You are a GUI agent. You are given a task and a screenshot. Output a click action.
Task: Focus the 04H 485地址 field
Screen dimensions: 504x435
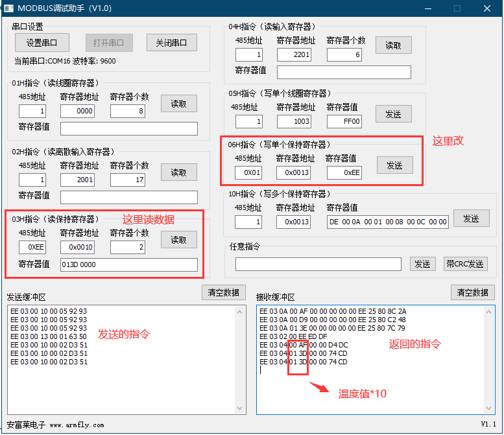click(x=249, y=54)
